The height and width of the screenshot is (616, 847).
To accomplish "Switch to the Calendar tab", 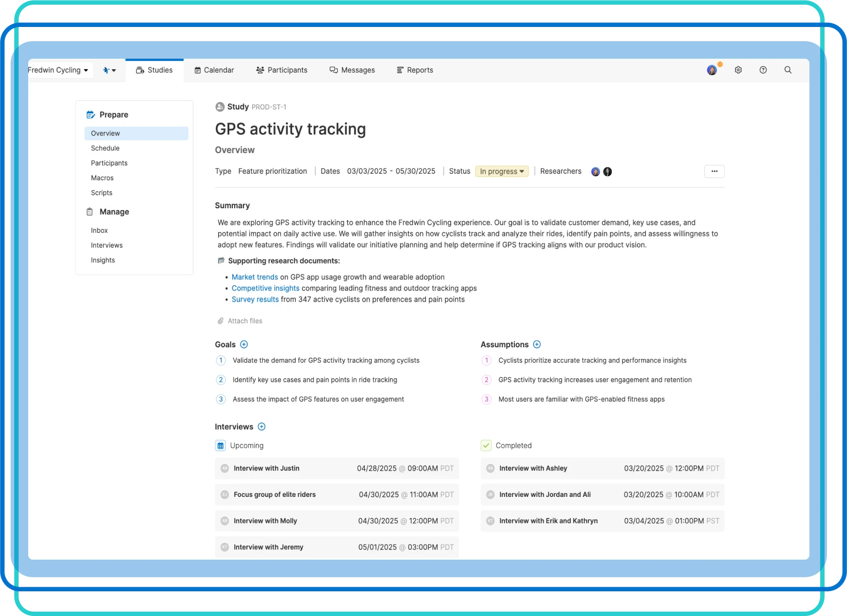I will pyautogui.click(x=214, y=70).
